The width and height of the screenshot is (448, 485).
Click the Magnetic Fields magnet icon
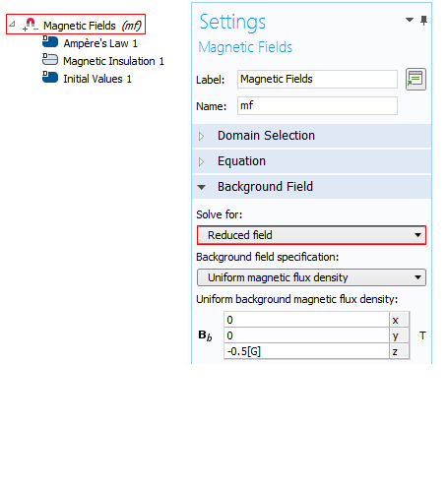(x=31, y=25)
